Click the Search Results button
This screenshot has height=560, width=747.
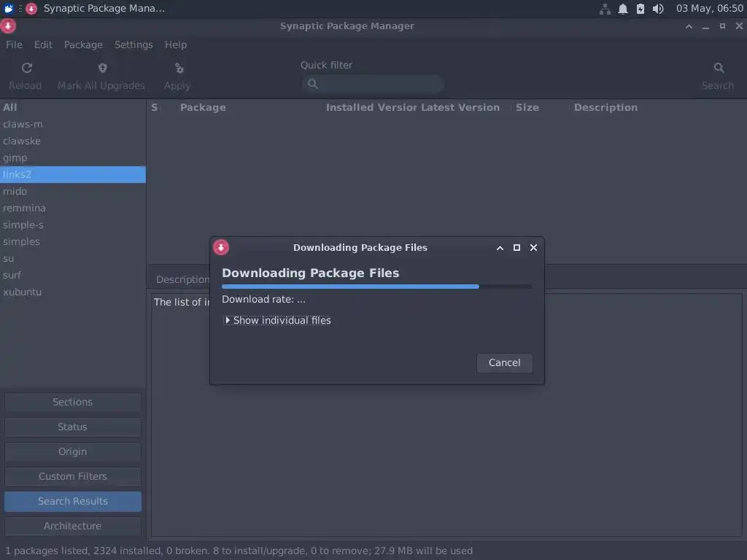[x=73, y=502]
